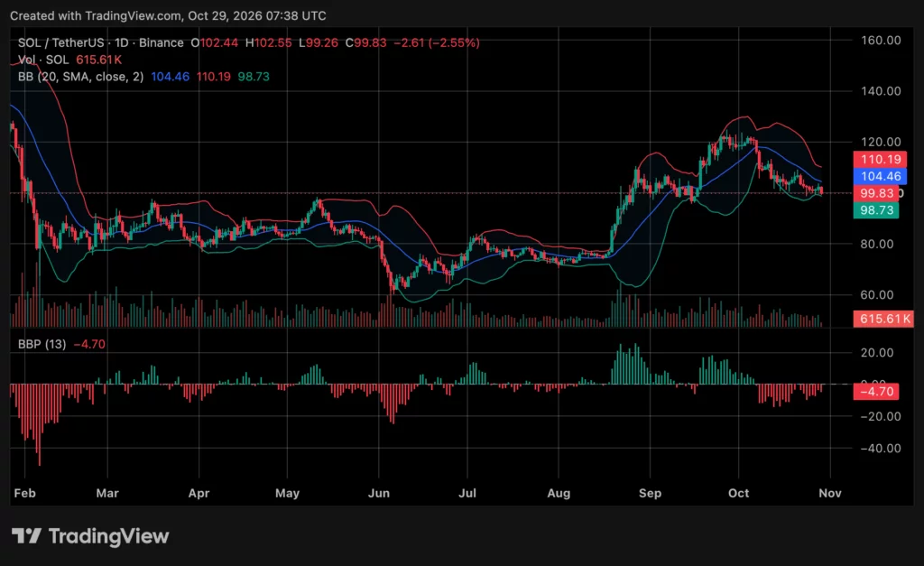Click the 160.00 price axis label

pyautogui.click(x=881, y=40)
